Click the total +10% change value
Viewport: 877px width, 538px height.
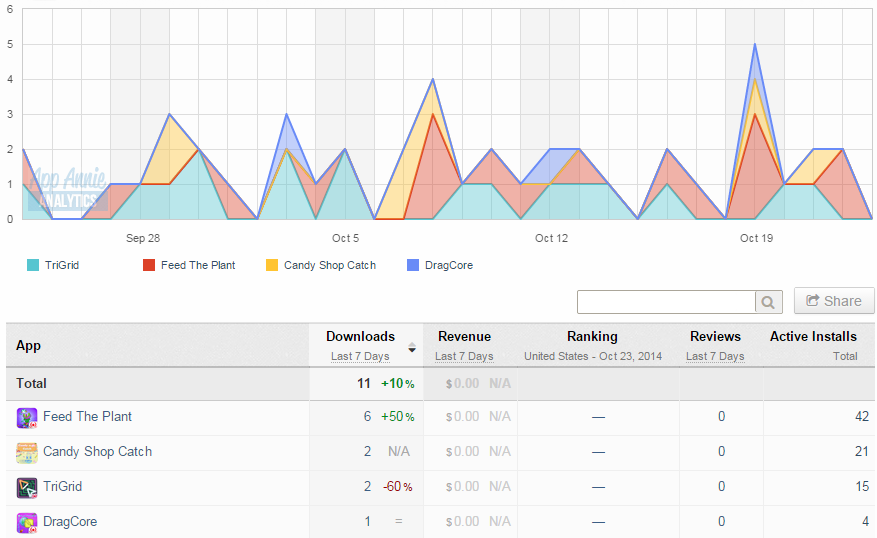[398, 384]
